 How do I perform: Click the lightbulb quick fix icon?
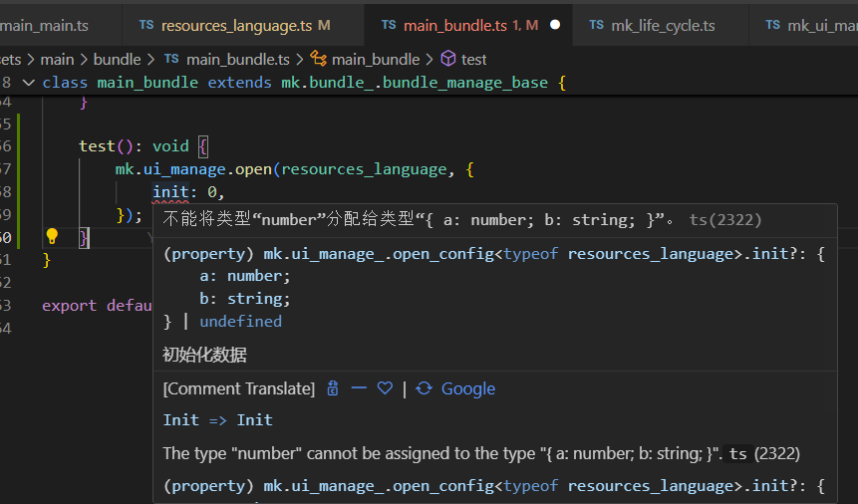[x=52, y=237]
